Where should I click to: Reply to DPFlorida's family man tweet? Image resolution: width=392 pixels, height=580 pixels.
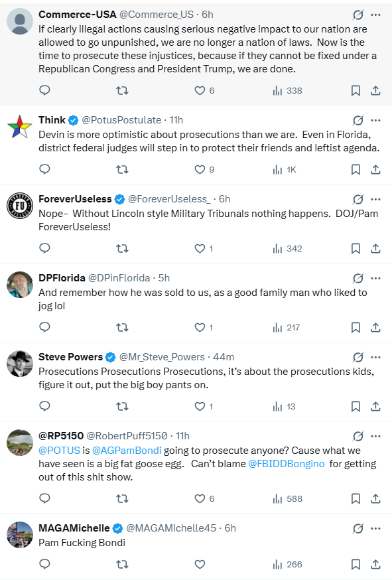[44, 327]
